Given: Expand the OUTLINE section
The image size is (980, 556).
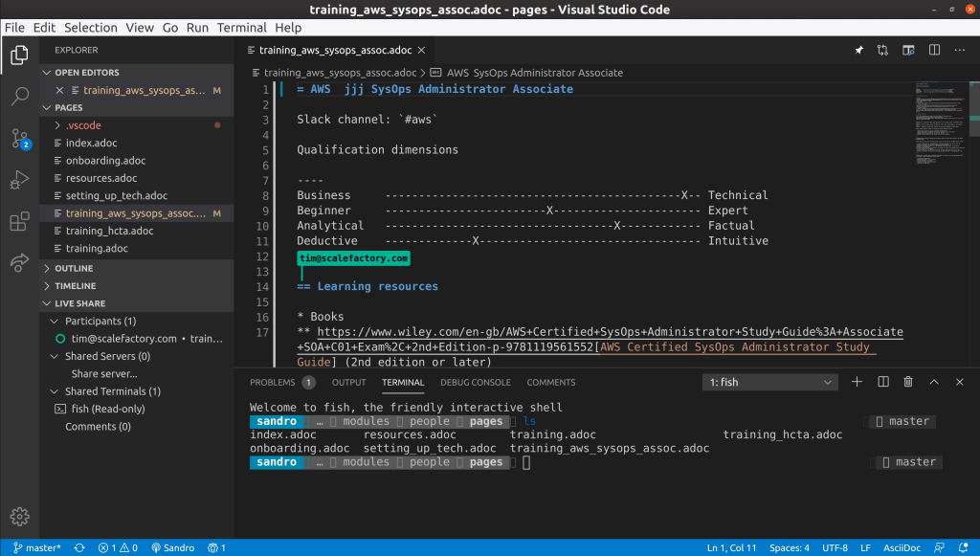Looking at the screenshot, I should click(137, 268).
